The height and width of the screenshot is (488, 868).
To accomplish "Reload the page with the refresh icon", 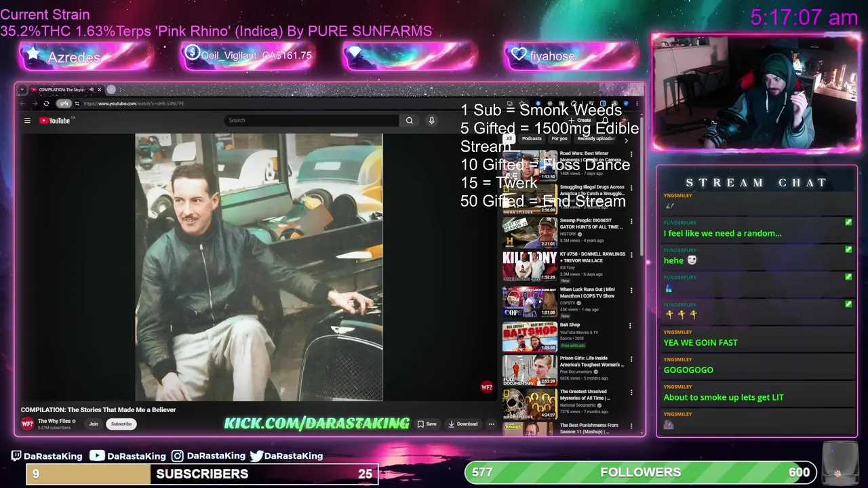I will pyautogui.click(x=46, y=104).
